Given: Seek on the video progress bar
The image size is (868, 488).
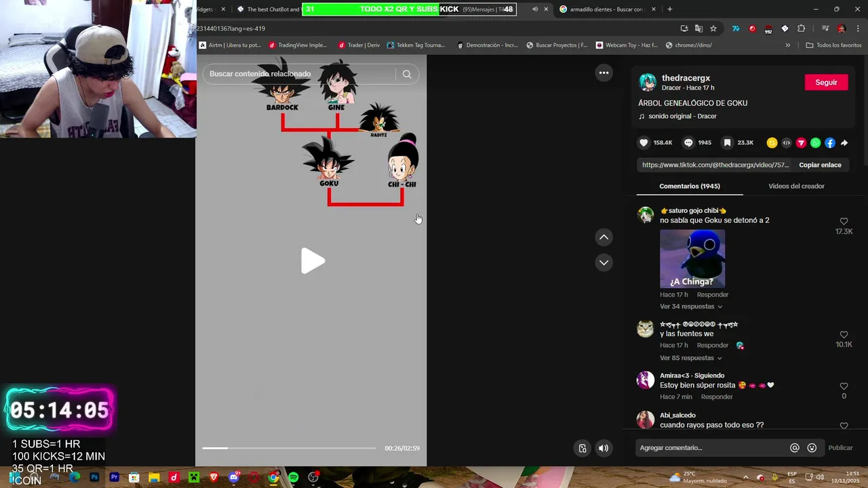Looking at the screenshot, I should point(289,448).
